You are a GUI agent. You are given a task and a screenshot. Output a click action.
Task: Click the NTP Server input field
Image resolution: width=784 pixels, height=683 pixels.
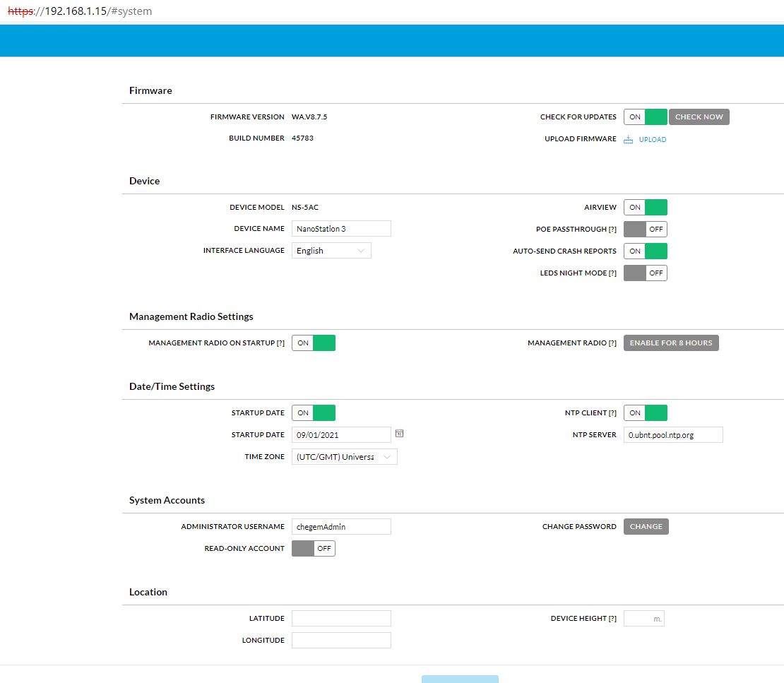point(673,435)
